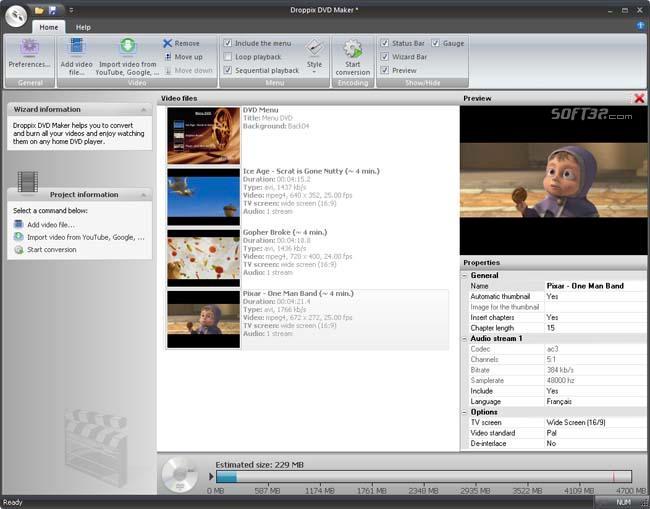Viewport: 650px width, 509px height.
Task: Open the quick access toolbar customize arrow
Action: [71, 10]
